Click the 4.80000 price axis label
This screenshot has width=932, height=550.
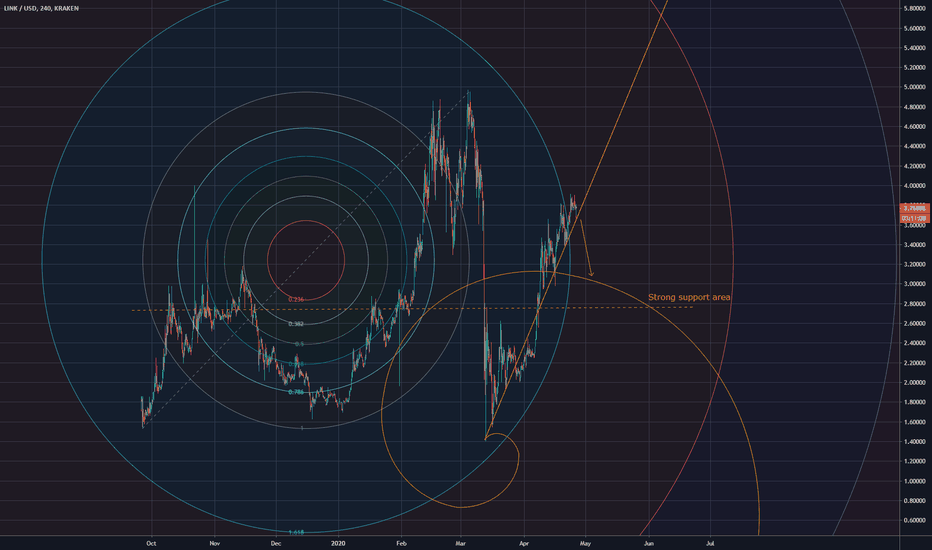click(x=915, y=107)
